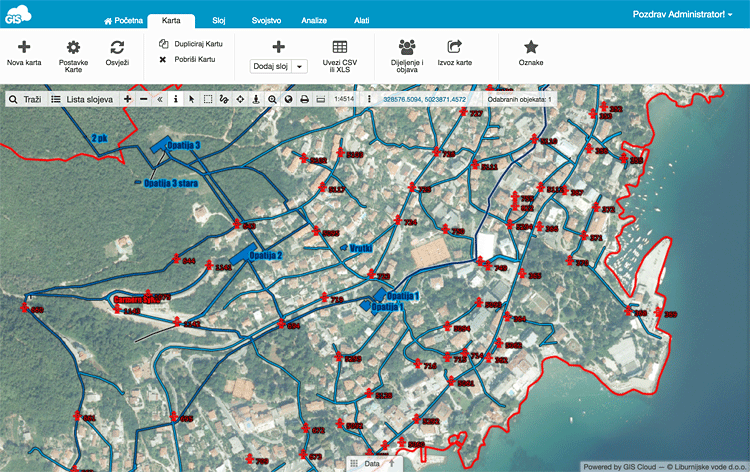Click hydrant marker labeled 737

[463, 112]
